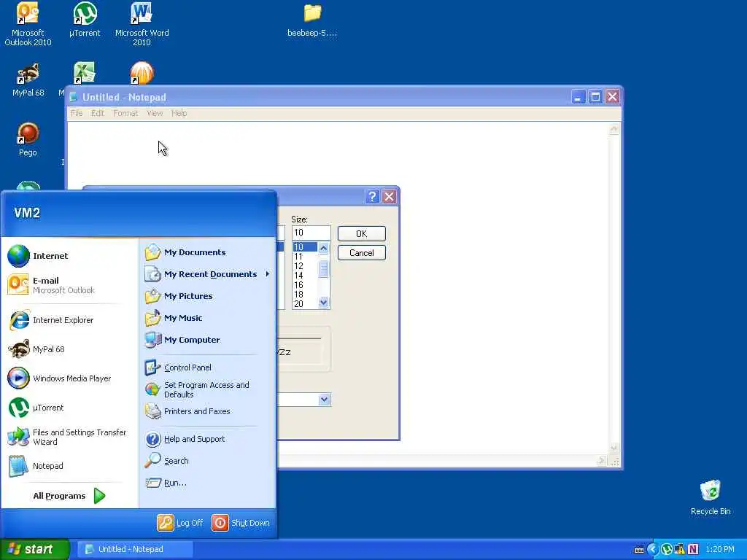Open Search from Start menu
747x560 pixels.
click(207, 461)
